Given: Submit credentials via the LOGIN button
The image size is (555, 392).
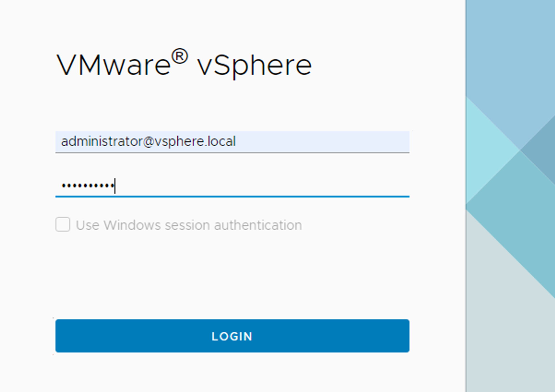Looking at the screenshot, I should click(x=232, y=336).
